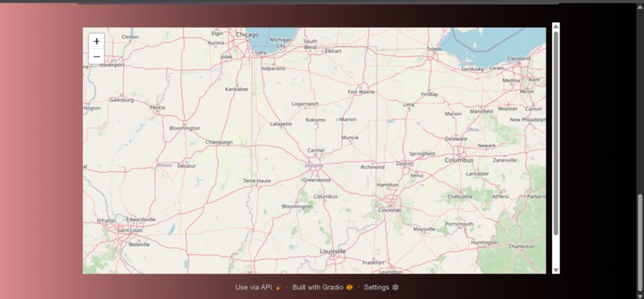This screenshot has height=299, width=644.
Task: Click the Carmel label on the map
Action: [x=316, y=150]
